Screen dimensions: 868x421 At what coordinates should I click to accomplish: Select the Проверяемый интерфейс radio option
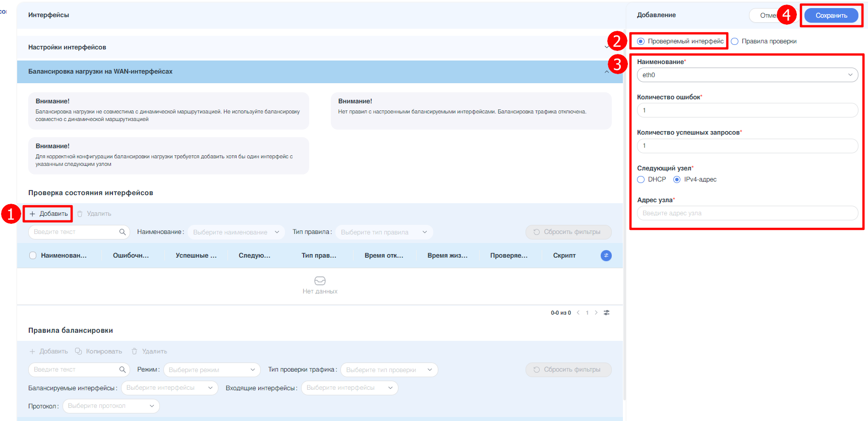[641, 41]
